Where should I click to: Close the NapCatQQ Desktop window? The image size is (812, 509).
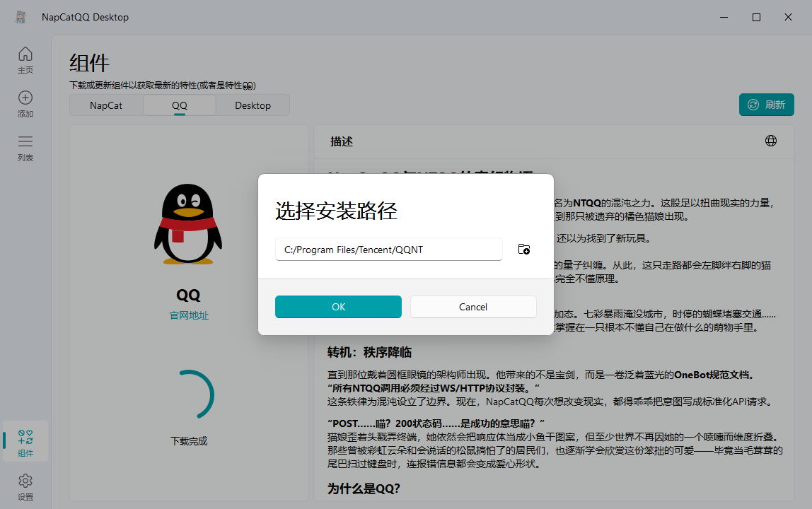[x=788, y=17]
